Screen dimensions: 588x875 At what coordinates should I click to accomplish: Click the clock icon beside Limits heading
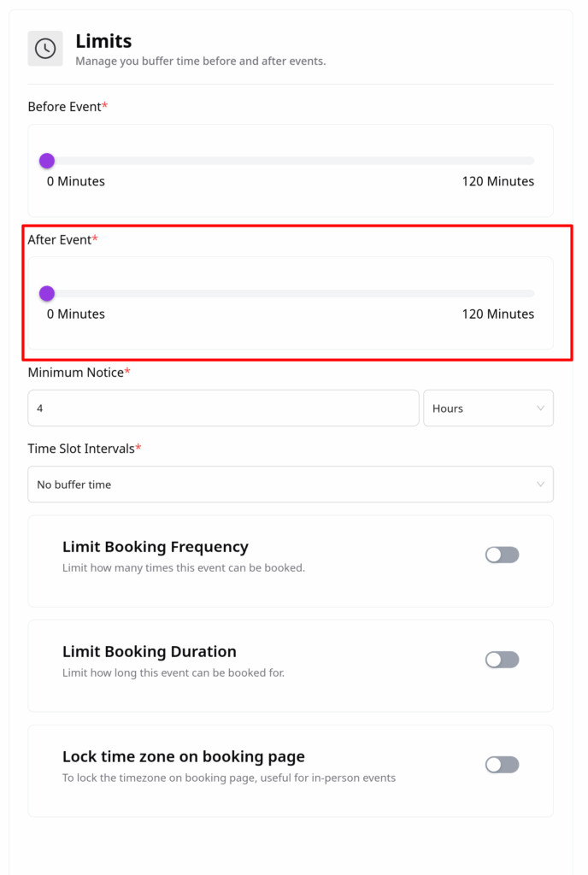[x=45, y=49]
